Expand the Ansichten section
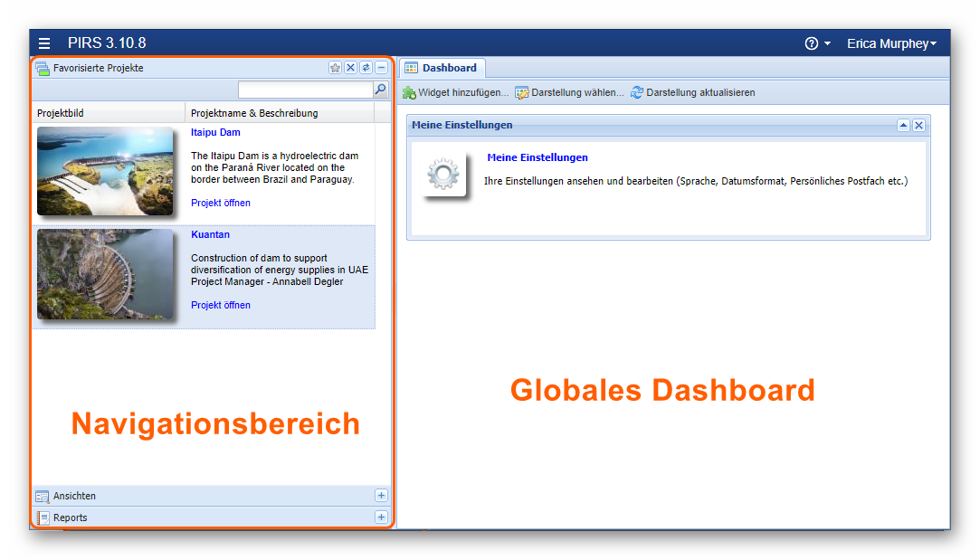The width and height of the screenshot is (980, 560). [381, 495]
